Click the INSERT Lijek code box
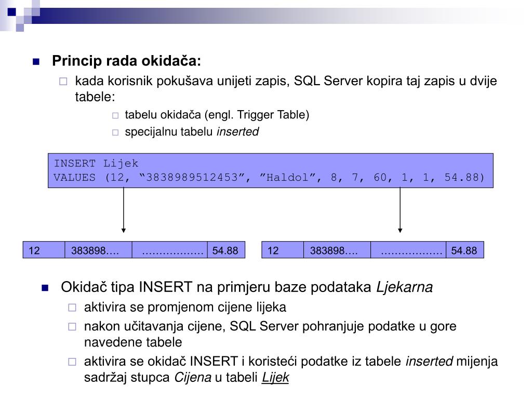Viewport: 532px width, 399px height. point(270,170)
